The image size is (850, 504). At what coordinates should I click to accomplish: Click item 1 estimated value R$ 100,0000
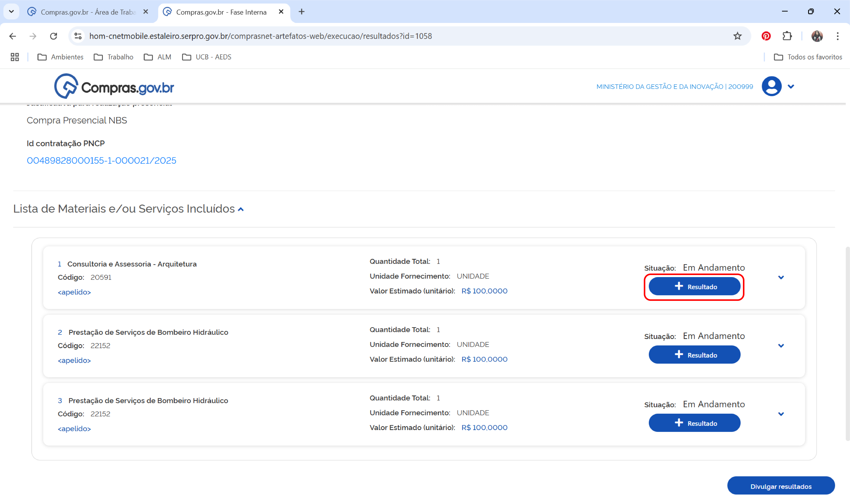(484, 291)
